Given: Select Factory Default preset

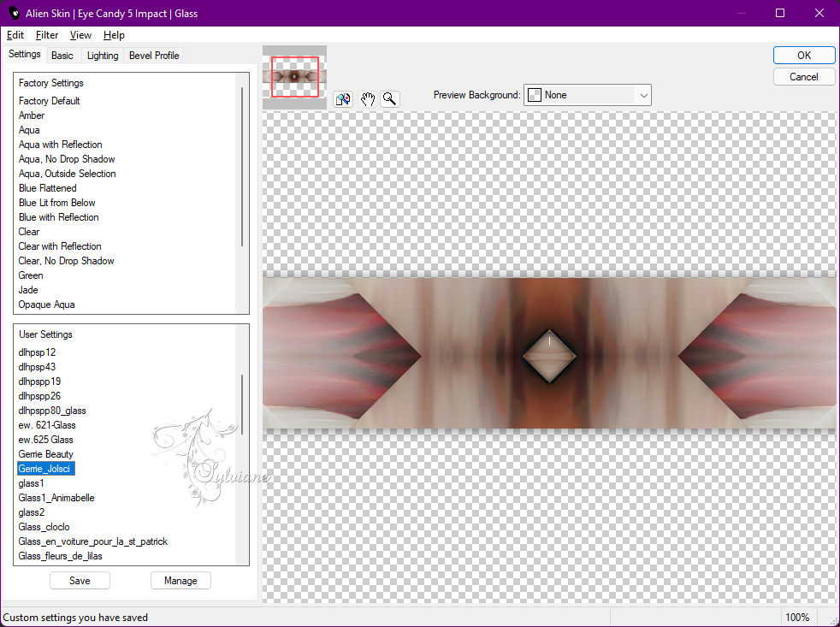Looking at the screenshot, I should click(49, 101).
